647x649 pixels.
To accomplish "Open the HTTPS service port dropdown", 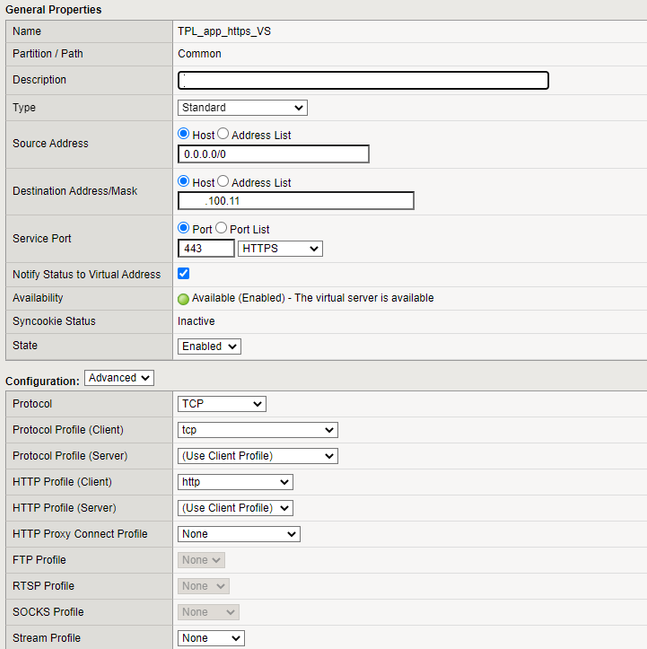I will [280, 248].
